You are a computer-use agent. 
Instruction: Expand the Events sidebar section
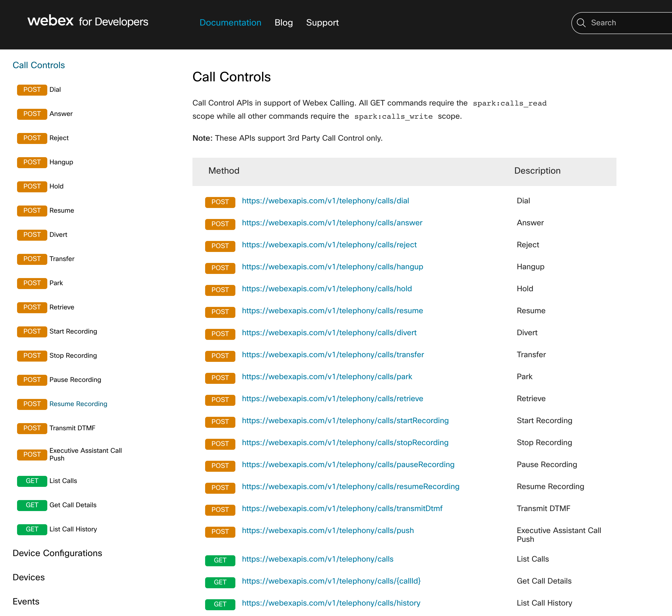coord(26,602)
